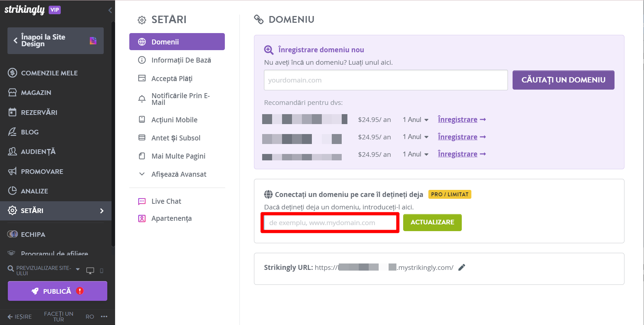Screen dimensions: 644x325
Task: Click the Live Chat bubble icon
Action: tap(142, 202)
